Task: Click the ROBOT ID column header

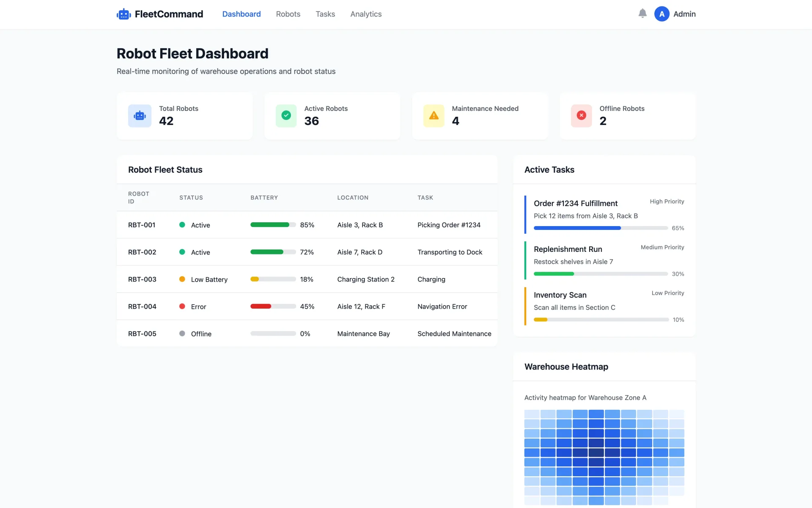Action: pos(139,197)
